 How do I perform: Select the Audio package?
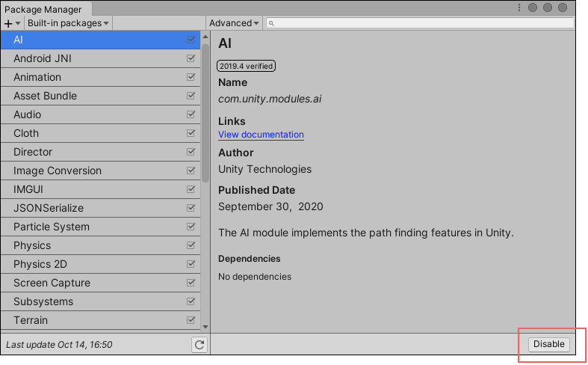[x=101, y=114]
